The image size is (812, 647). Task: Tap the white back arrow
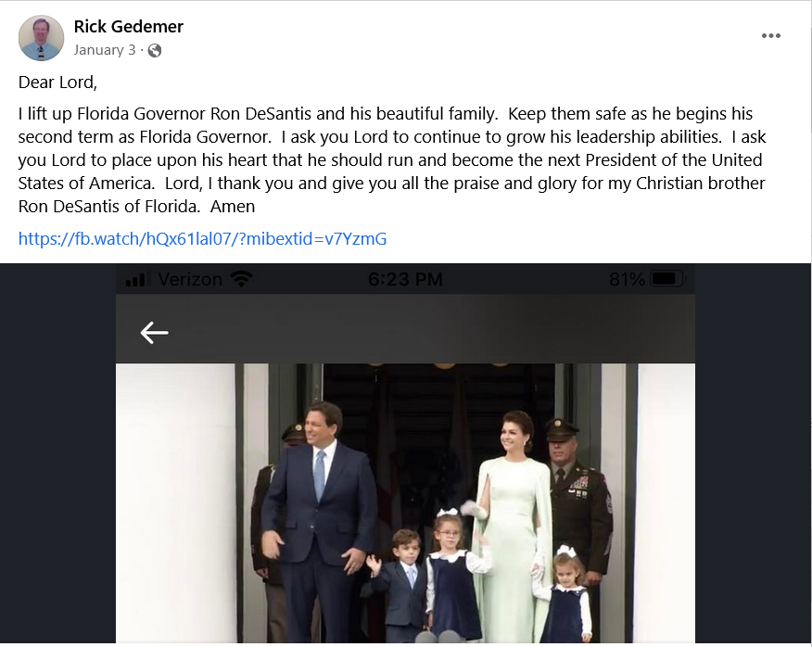[154, 333]
